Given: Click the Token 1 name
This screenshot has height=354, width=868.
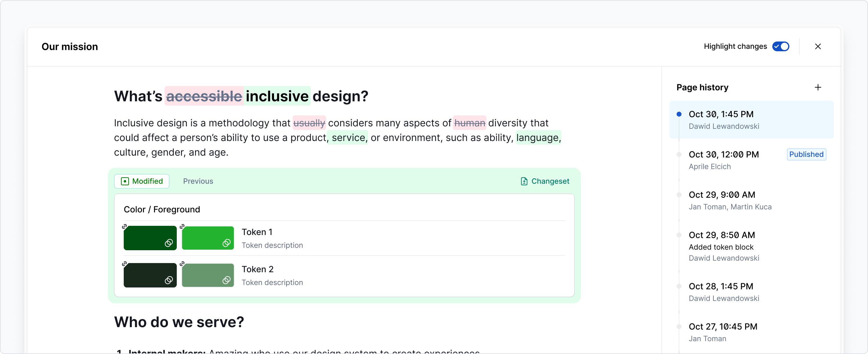Looking at the screenshot, I should point(257,232).
